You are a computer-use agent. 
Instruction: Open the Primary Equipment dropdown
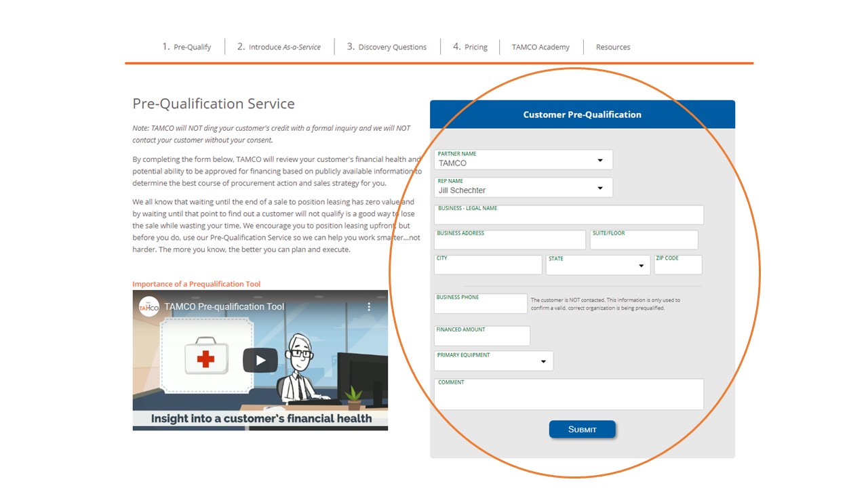(494, 361)
